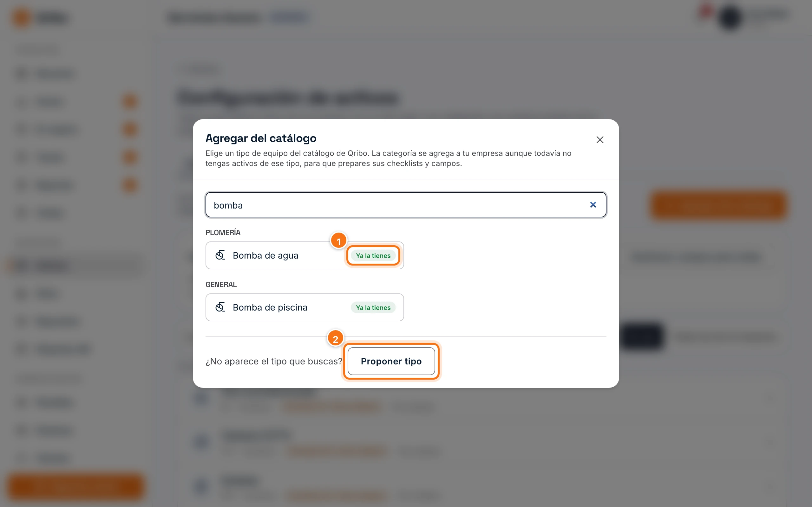The height and width of the screenshot is (507, 812).
Task: Click the Proponer tipo button
Action: [391, 361]
